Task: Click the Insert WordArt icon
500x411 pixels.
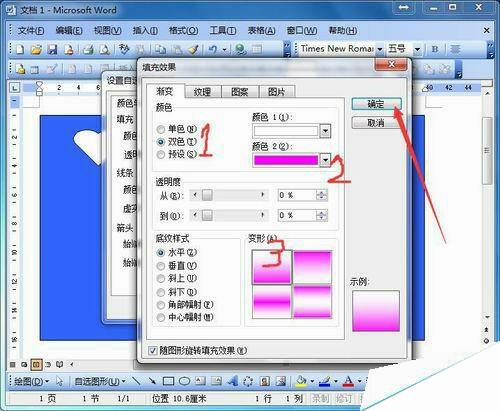Action: pos(233,381)
